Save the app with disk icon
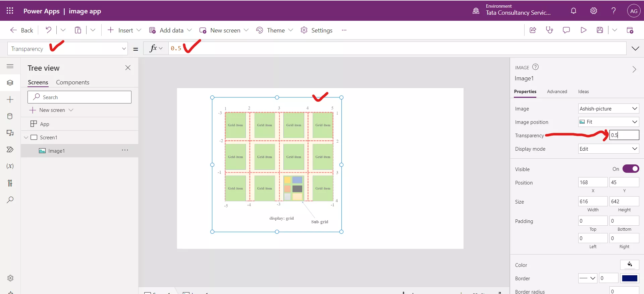This screenshot has width=644, height=294. pos(600,30)
